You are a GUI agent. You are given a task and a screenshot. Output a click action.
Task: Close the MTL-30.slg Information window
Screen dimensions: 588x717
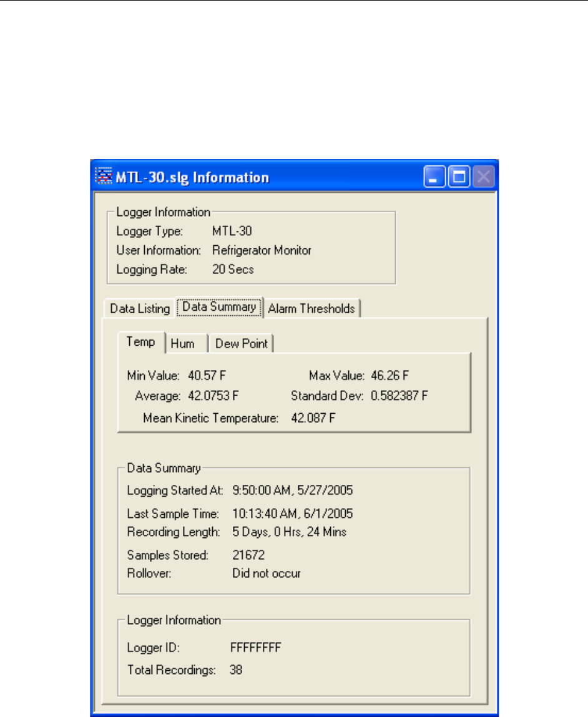pos(483,177)
